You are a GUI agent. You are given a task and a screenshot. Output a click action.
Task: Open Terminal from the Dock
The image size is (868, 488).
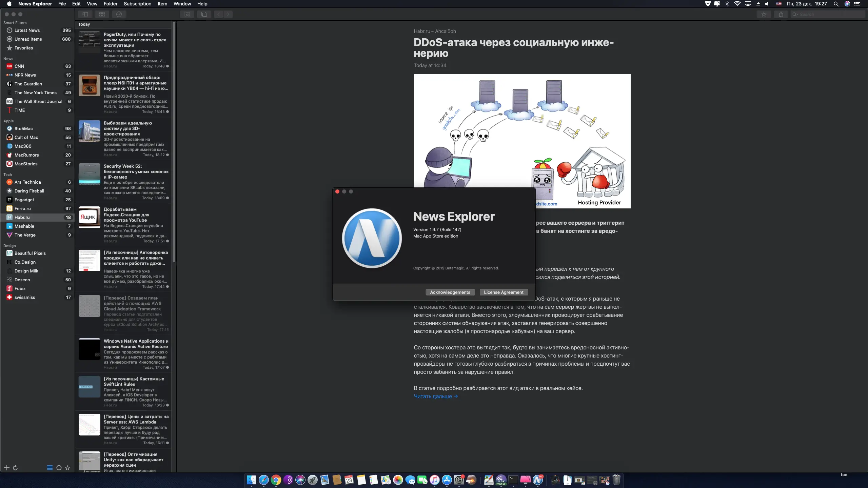(513, 480)
